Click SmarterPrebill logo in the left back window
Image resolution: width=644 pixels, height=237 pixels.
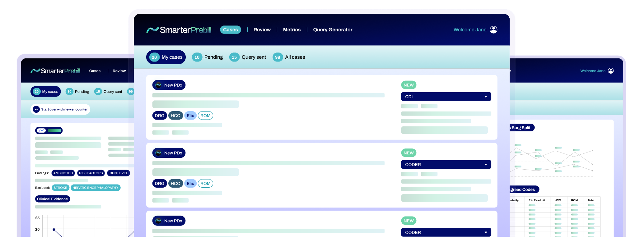(x=55, y=71)
